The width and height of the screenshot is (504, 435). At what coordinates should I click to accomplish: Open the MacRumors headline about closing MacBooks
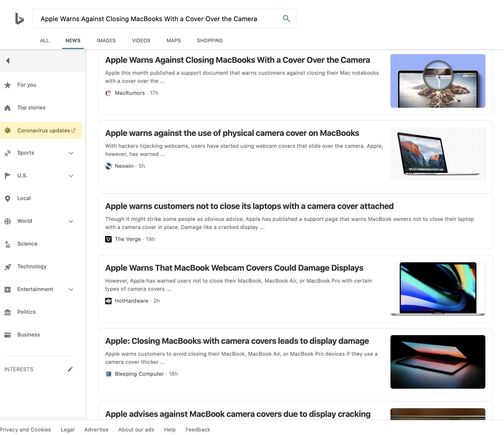[237, 60]
